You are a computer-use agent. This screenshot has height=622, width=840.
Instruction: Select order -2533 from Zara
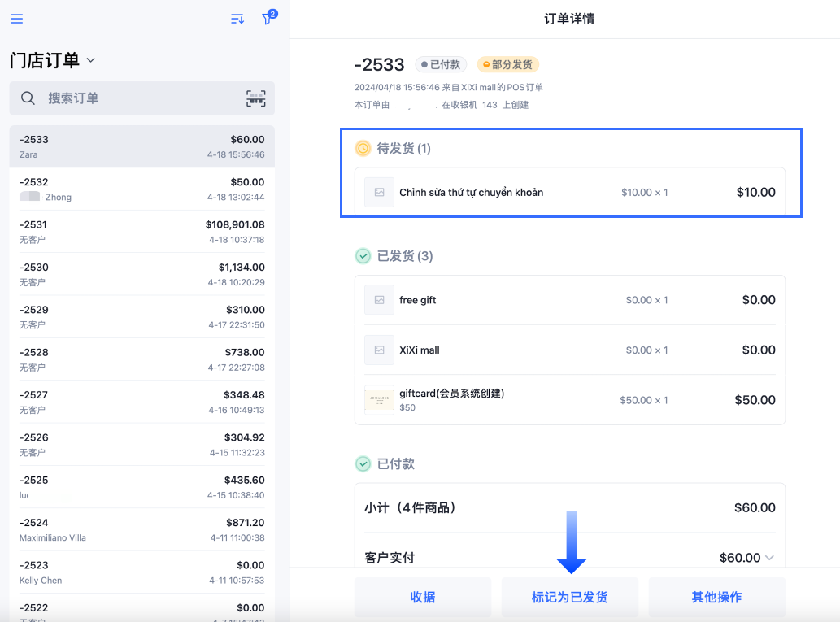[142, 146]
